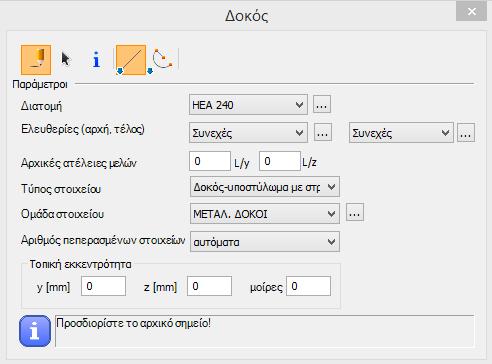The height and width of the screenshot is (364, 492).
Task: Browse cross-sections with ellipsis next to HEA 240
Action: (322, 105)
